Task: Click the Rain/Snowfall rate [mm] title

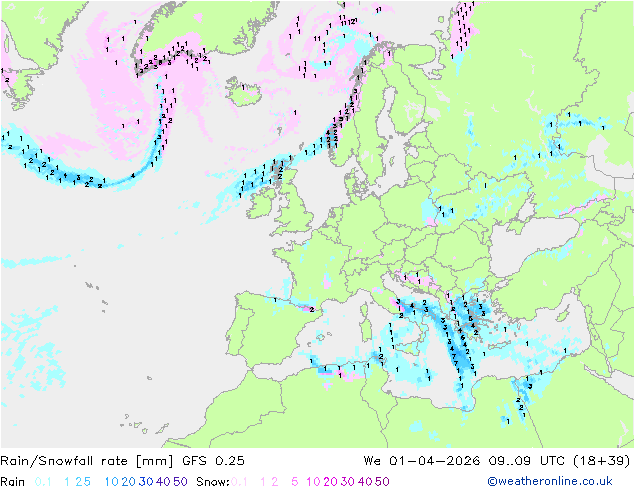Action: 87,461
